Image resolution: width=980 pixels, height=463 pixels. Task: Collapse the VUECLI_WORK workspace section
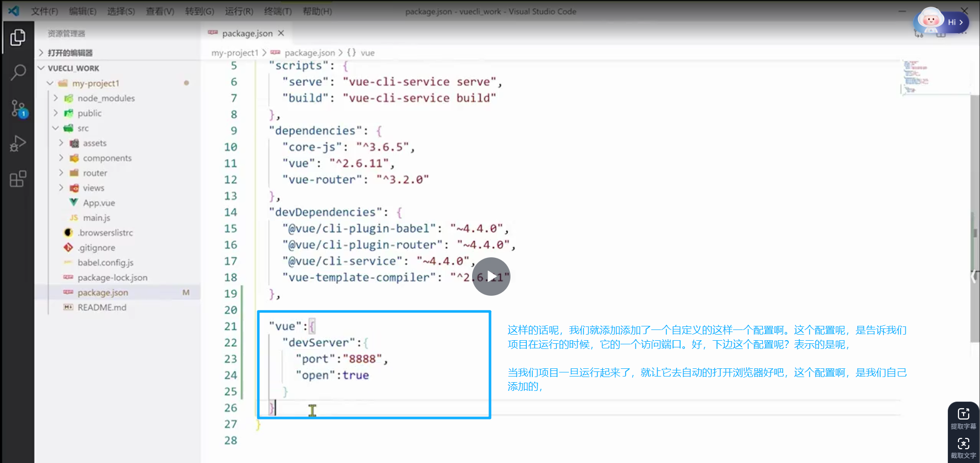(x=73, y=68)
